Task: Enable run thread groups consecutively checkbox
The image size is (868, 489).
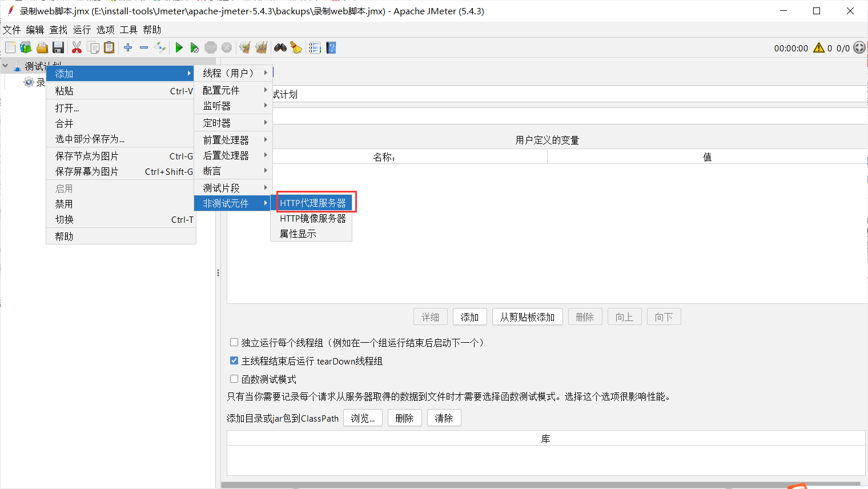Action: [x=234, y=343]
